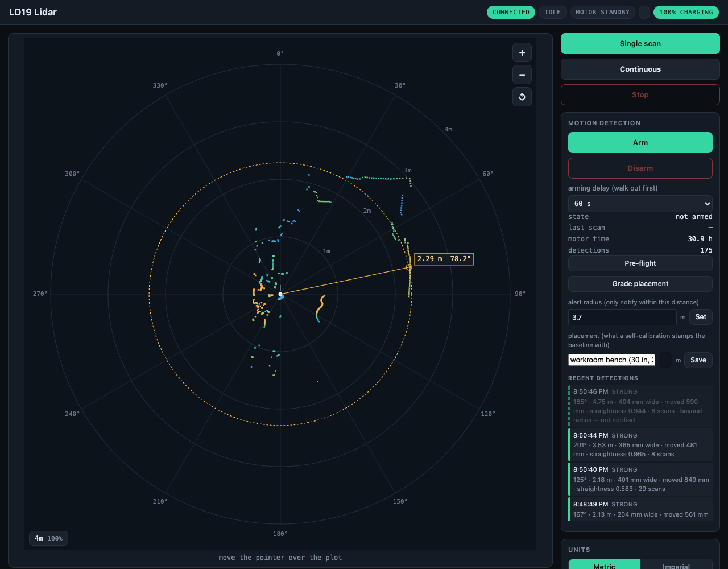The width and height of the screenshot is (728, 569).
Task: Click the IDLE status pill
Action: pyautogui.click(x=553, y=13)
